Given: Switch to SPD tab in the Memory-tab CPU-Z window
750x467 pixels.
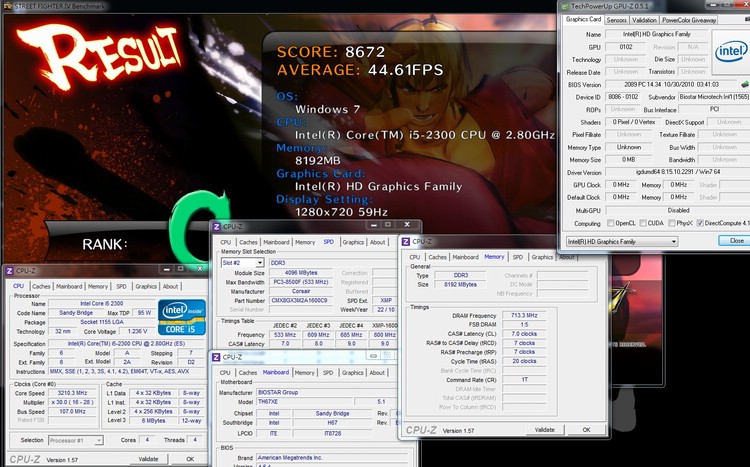Looking at the screenshot, I should pyautogui.click(x=518, y=257).
